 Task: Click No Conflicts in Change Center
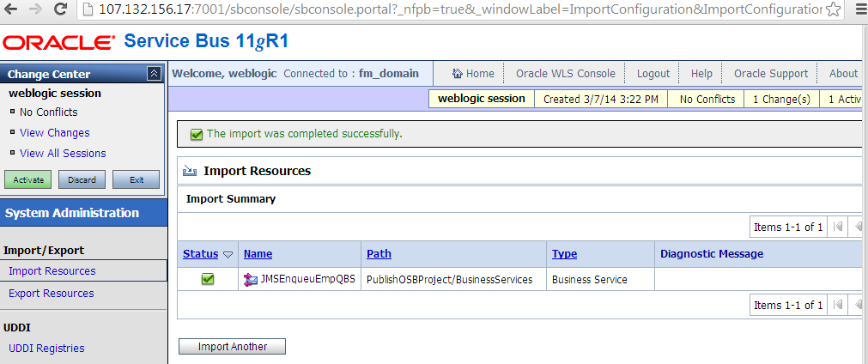tap(48, 112)
